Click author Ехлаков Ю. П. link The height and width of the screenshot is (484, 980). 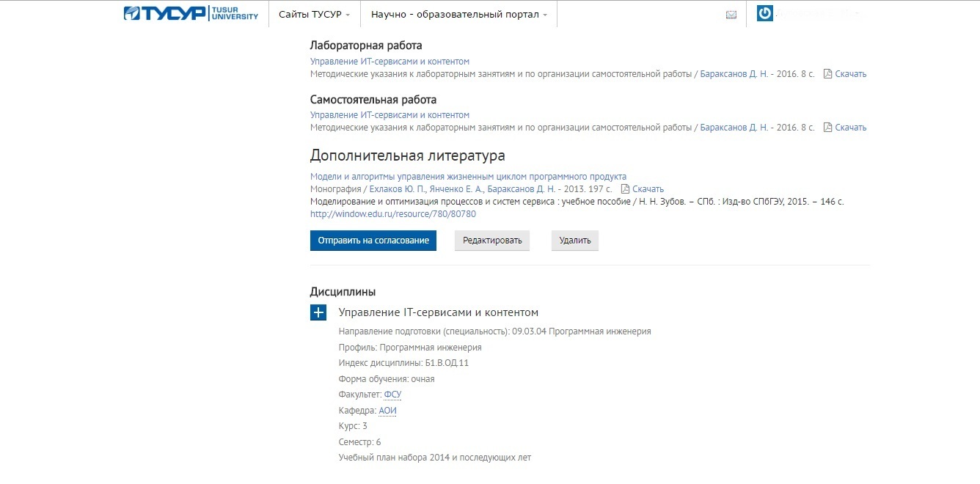395,189
